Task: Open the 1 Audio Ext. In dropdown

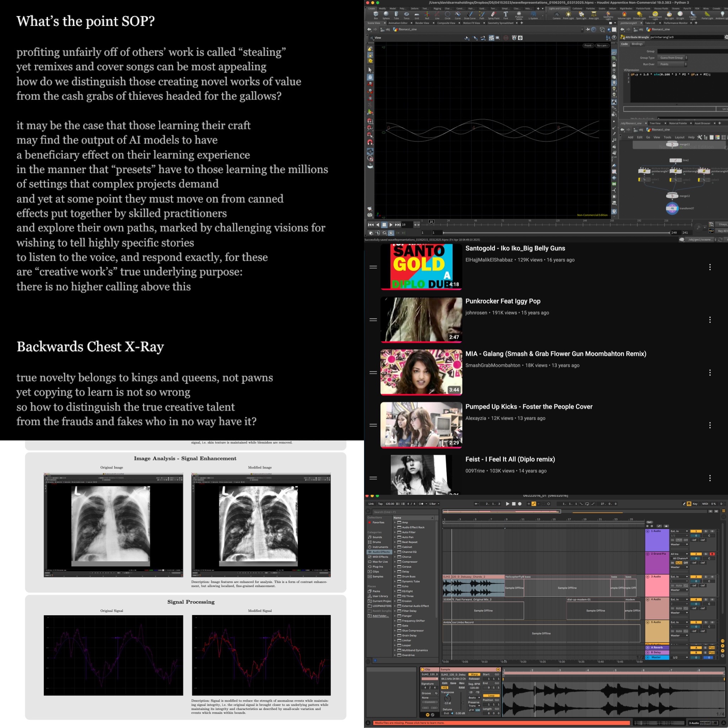Action: [679, 531]
